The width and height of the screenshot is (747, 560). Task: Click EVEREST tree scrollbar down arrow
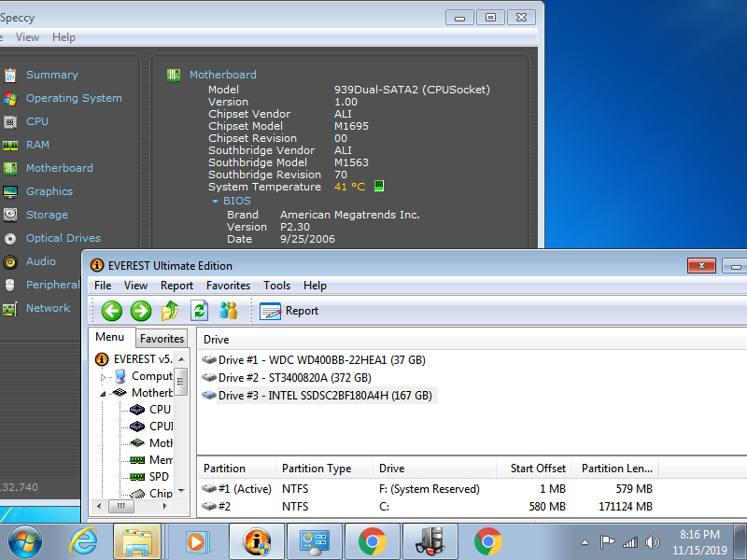pyautogui.click(x=181, y=491)
